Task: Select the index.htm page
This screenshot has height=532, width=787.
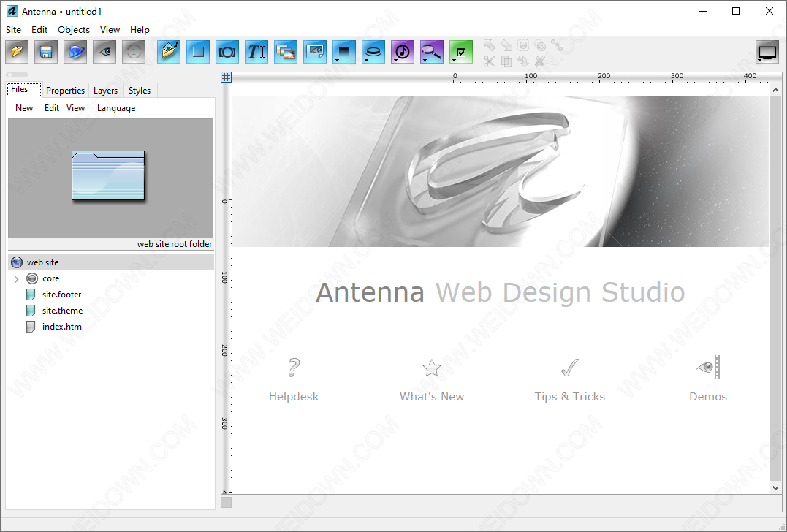Action: click(61, 326)
